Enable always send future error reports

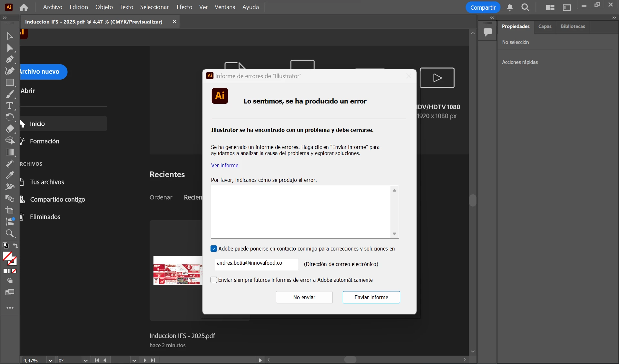(x=214, y=280)
